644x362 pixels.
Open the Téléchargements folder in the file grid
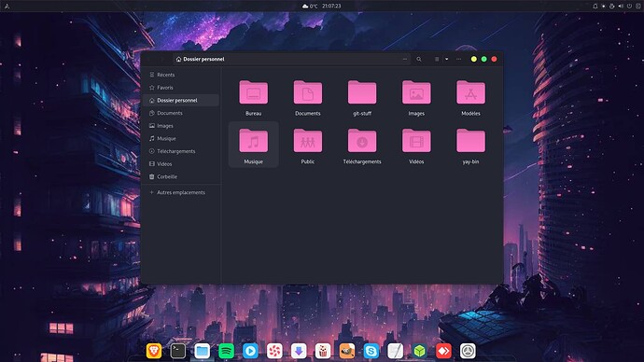tap(362, 146)
